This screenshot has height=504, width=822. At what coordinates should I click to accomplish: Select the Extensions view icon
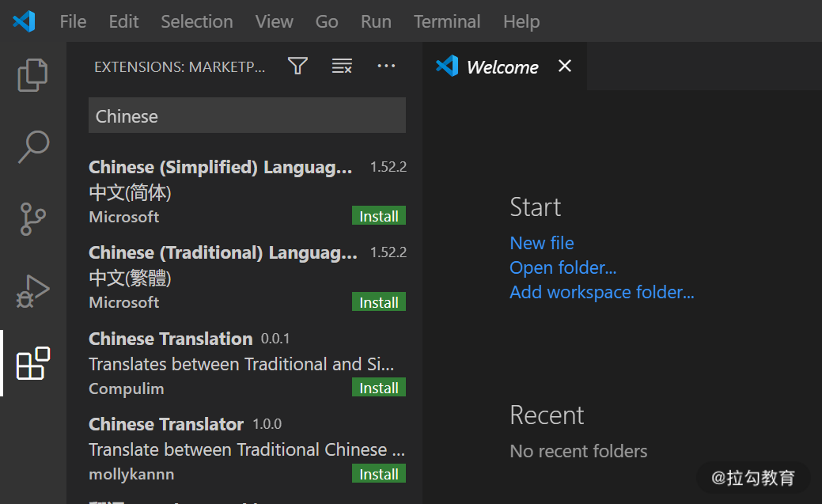(33, 363)
